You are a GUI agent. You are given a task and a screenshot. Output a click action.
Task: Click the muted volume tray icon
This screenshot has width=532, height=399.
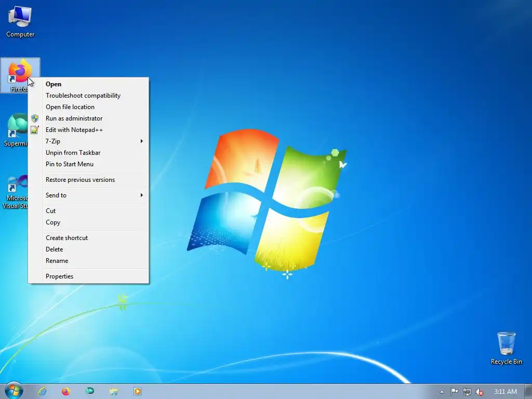[479, 392]
